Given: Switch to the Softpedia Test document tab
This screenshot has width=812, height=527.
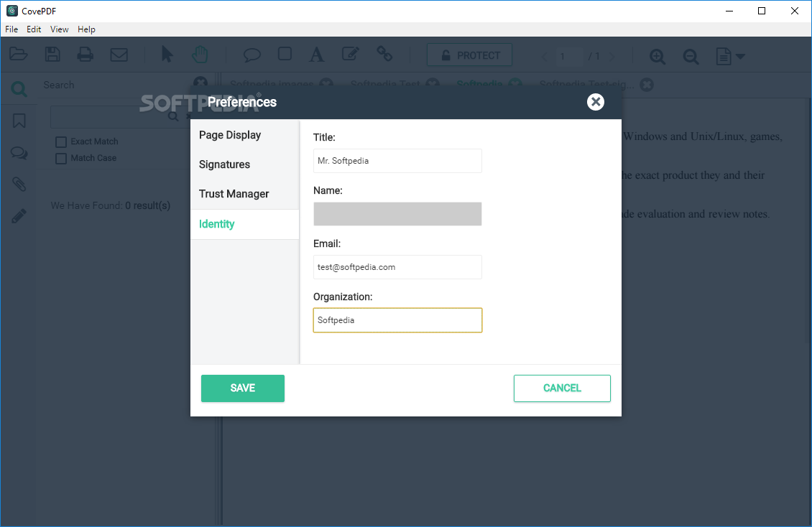Looking at the screenshot, I should 385,84.
